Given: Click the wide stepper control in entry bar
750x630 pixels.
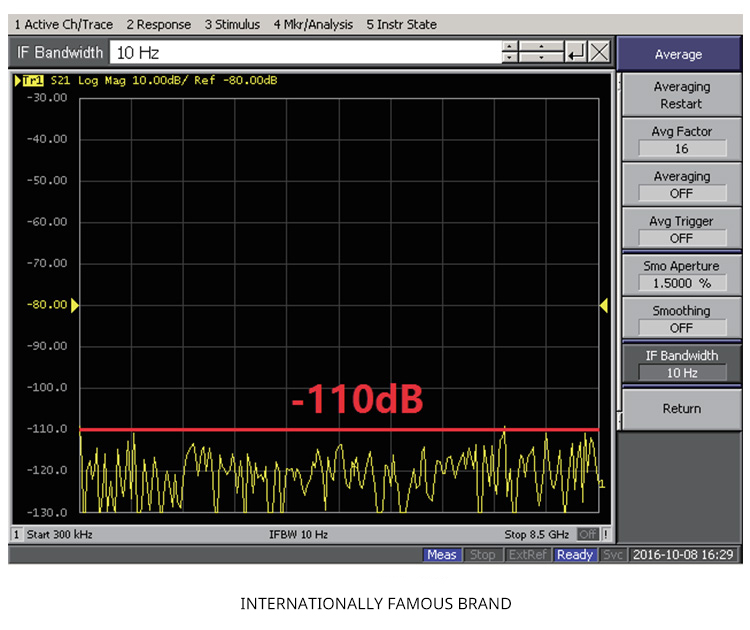Looking at the screenshot, I should [x=542, y=53].
